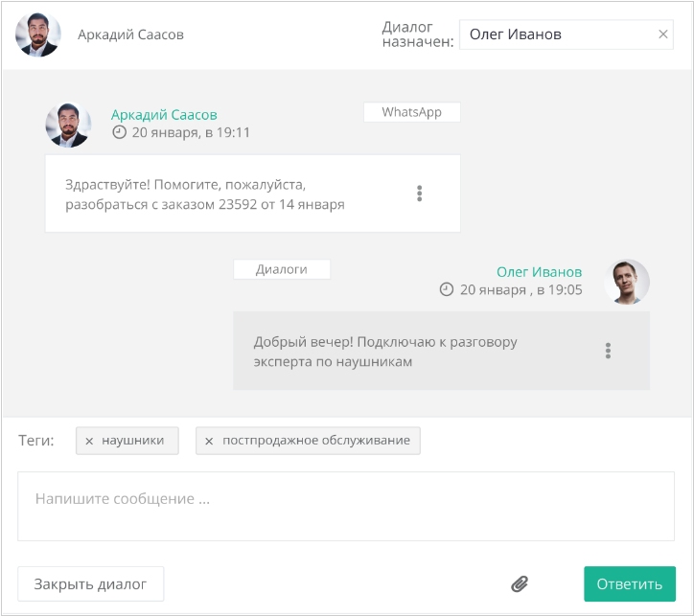
Task: Click the Ответить button
Action: (x=630, y=583)
